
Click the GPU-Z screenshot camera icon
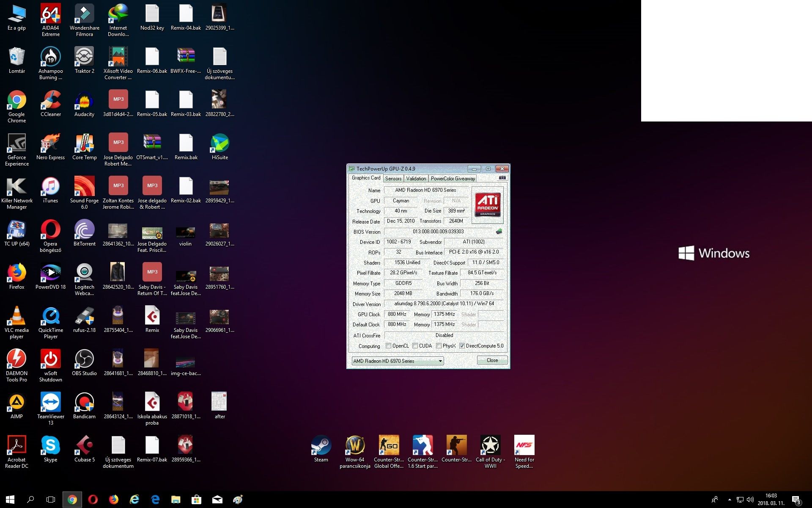502,178
